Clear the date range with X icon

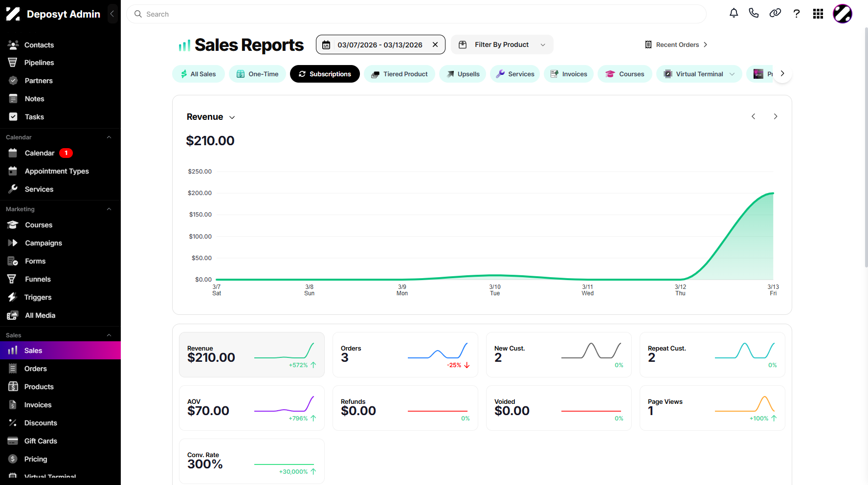click(435, 44)
